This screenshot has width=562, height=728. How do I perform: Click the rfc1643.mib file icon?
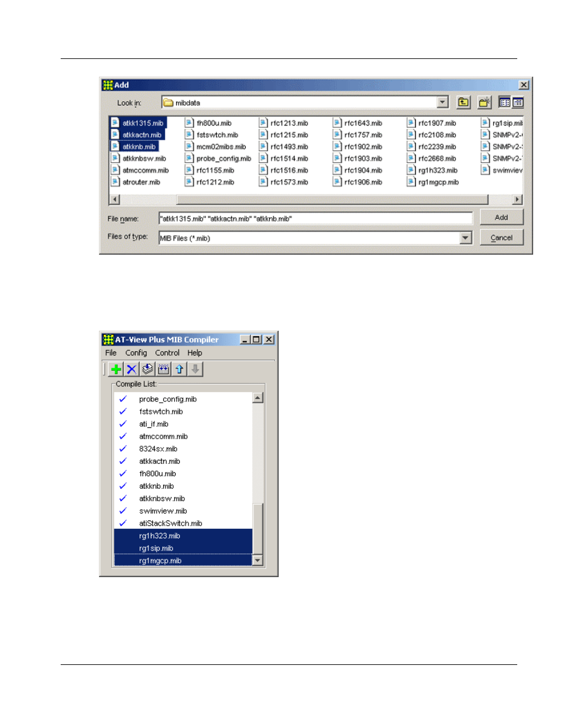pyautogui.click(x=337, y=123)
